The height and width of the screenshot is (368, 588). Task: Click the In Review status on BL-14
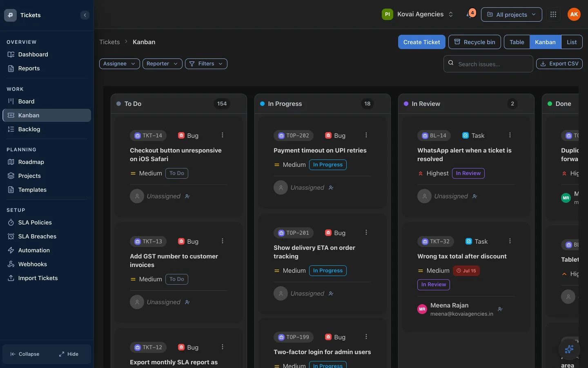[x=468, y=173]
